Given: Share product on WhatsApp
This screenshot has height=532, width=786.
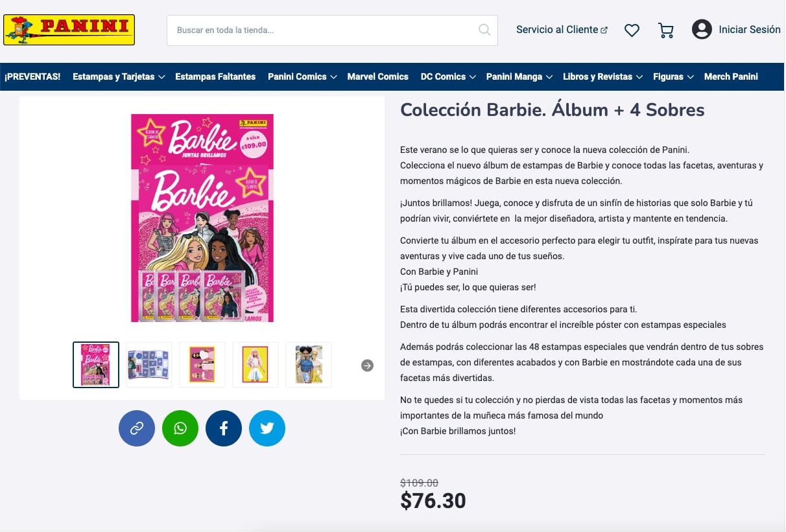Looking at the screenshot, I should (180, 428).
